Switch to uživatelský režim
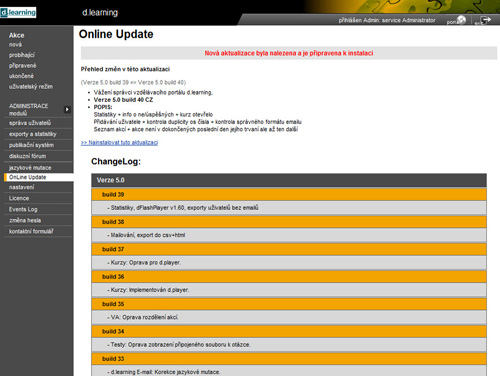This screenshot has width=500, height=376. pos(31,87)
